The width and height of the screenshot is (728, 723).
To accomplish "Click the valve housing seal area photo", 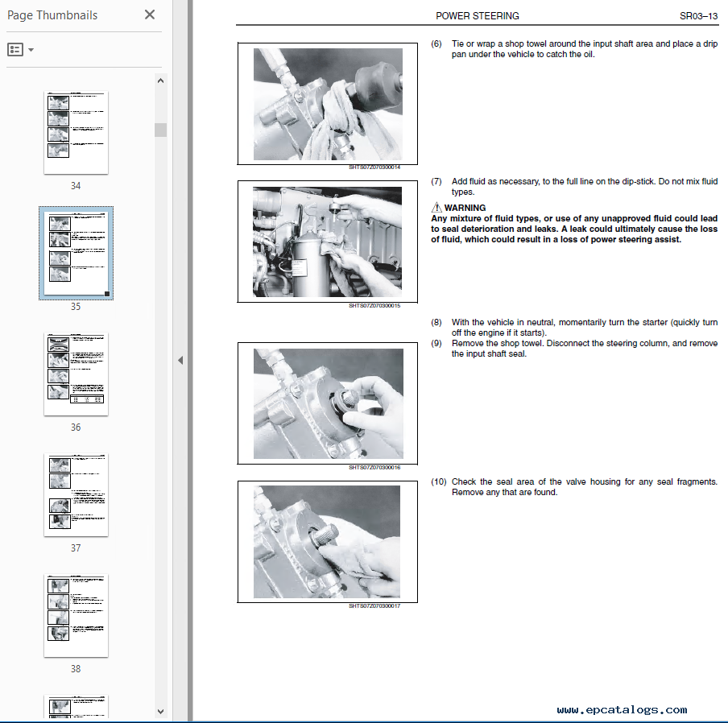I will pyautogui.click(x=327, y=542).
